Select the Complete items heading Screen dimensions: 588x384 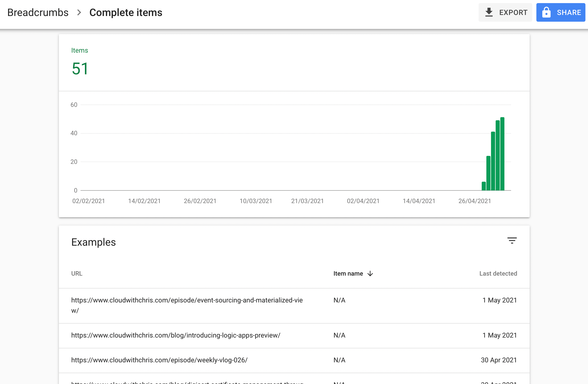(x=126, y=12)
